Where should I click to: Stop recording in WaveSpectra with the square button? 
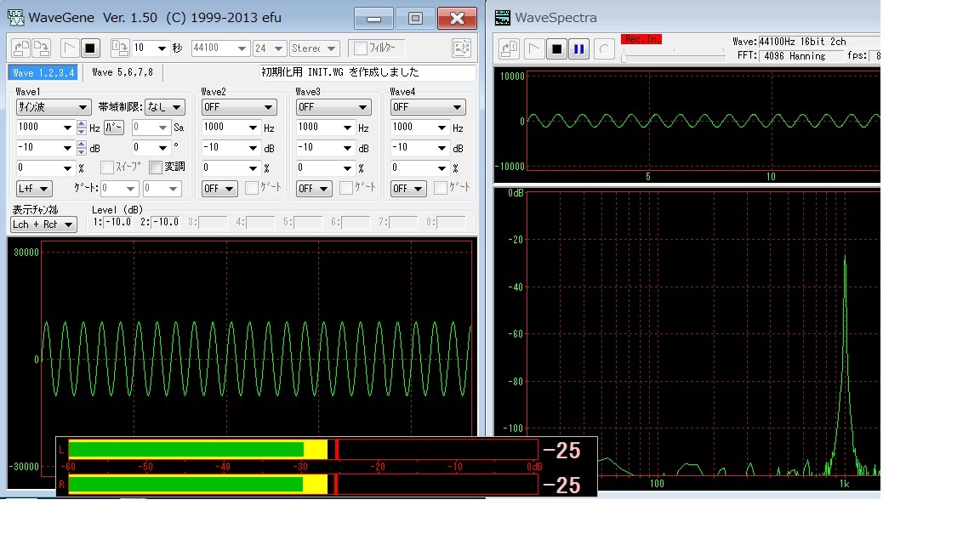pos(556,48)
